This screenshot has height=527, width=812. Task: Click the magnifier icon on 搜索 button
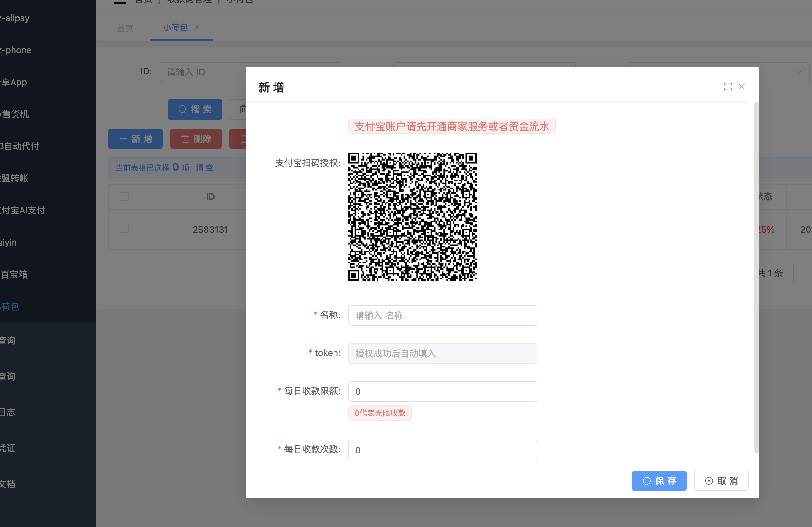tap(182, 110)
